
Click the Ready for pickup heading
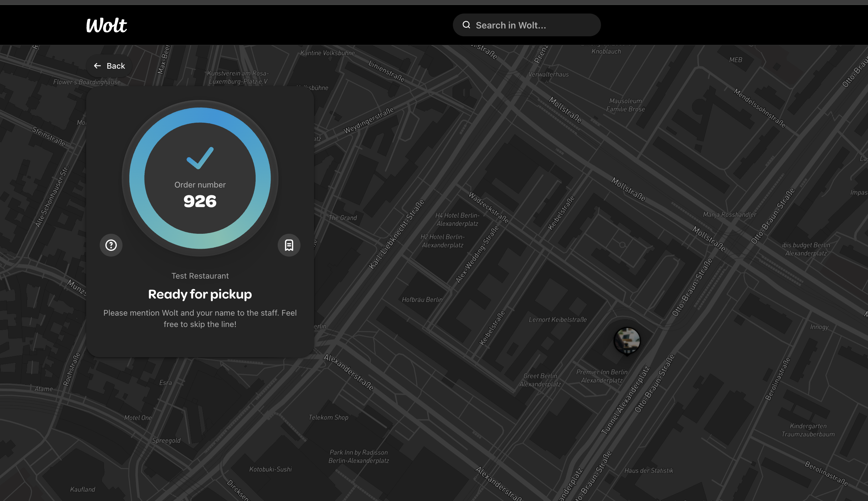200,294
